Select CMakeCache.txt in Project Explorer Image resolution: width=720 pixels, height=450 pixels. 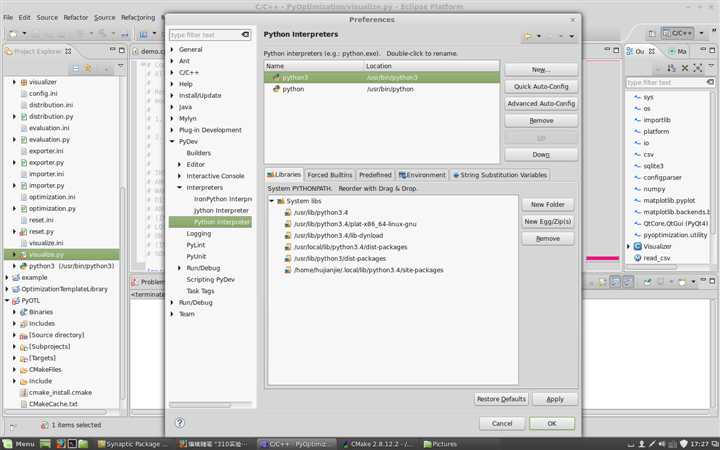pyautogui.click(x=53, y=404)
